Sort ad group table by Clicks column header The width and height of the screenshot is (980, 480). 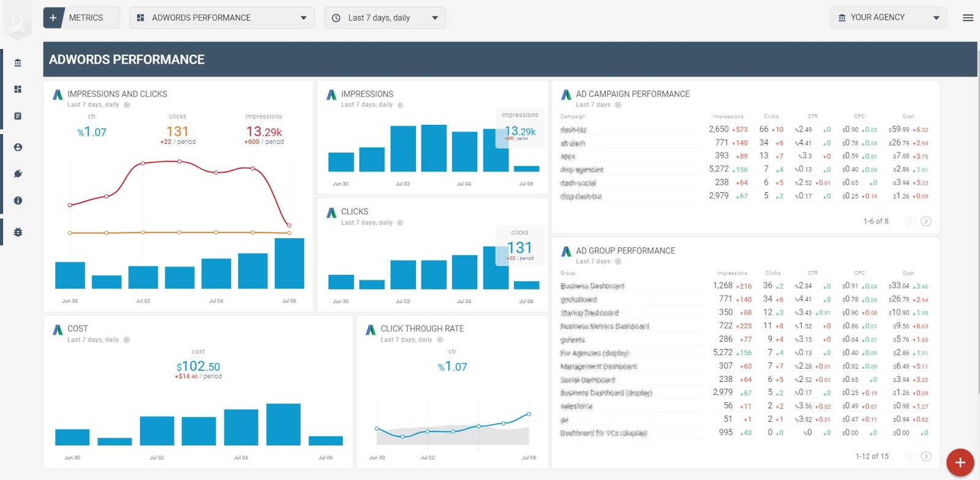tap(773, 273)
